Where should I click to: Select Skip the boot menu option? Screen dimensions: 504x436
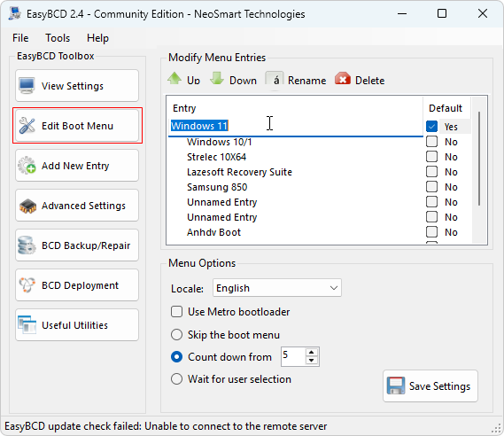click(x=176, y=334)
